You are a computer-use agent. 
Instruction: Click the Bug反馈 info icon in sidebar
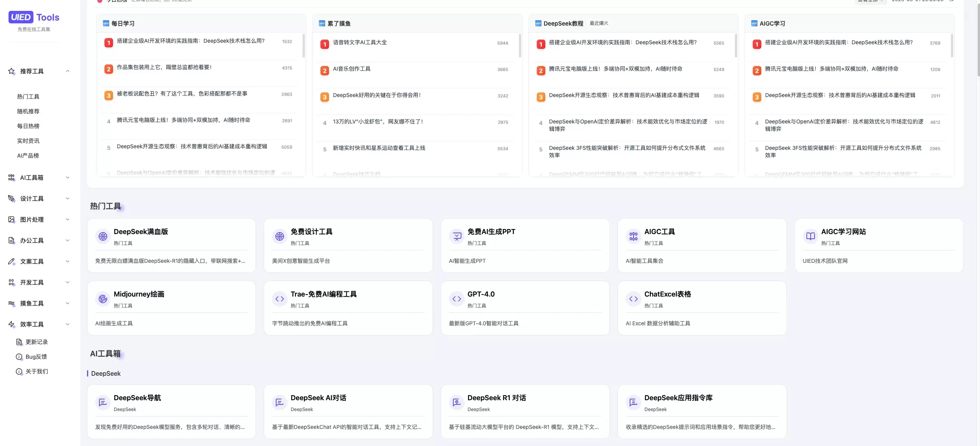[19, 356]
